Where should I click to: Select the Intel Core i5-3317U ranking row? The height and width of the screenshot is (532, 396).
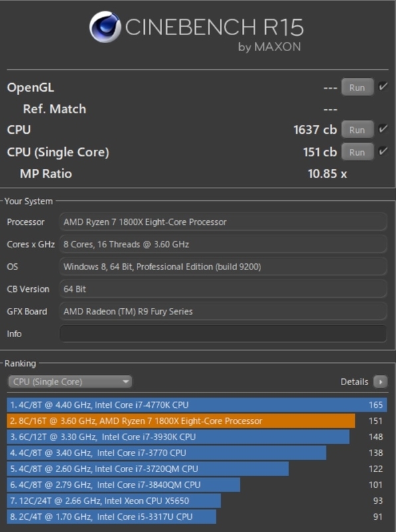197,517
